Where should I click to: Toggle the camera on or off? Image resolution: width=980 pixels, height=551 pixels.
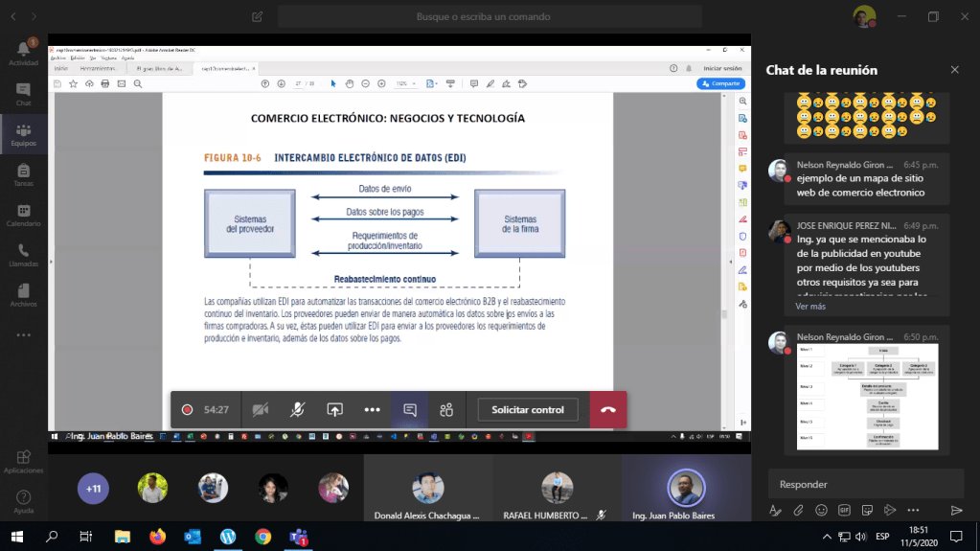(260, 409)
